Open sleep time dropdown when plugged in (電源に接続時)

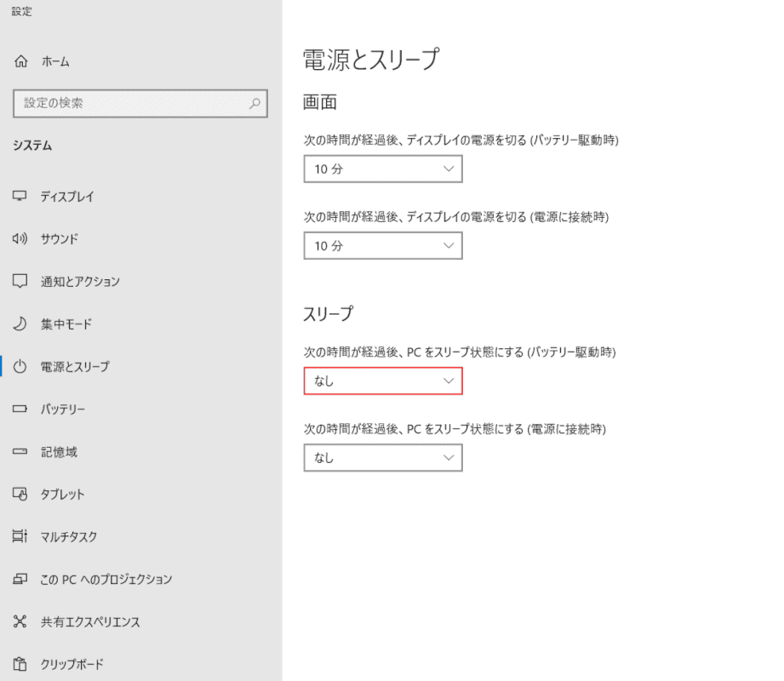point(383,458)
